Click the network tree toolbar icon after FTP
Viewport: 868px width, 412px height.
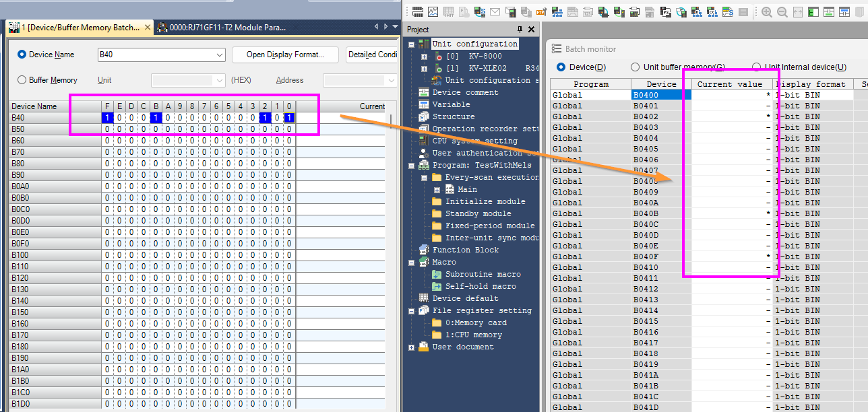557,11
